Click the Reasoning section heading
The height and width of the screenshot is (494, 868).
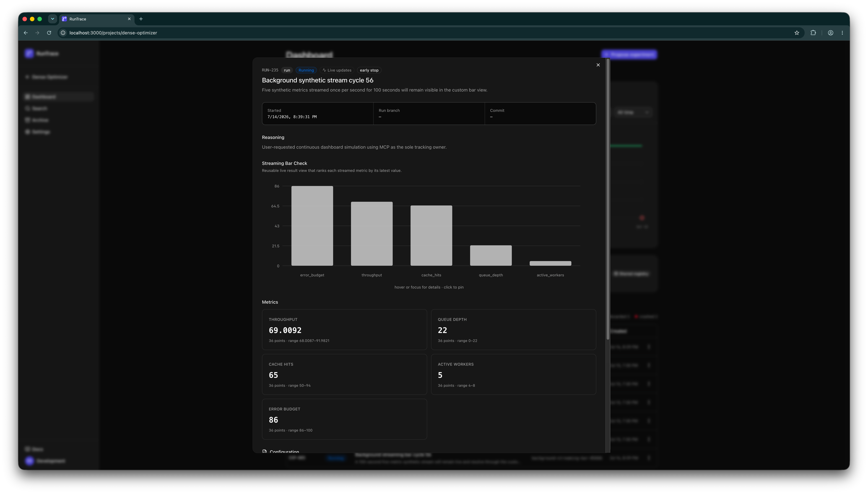(x=273, y=137)
